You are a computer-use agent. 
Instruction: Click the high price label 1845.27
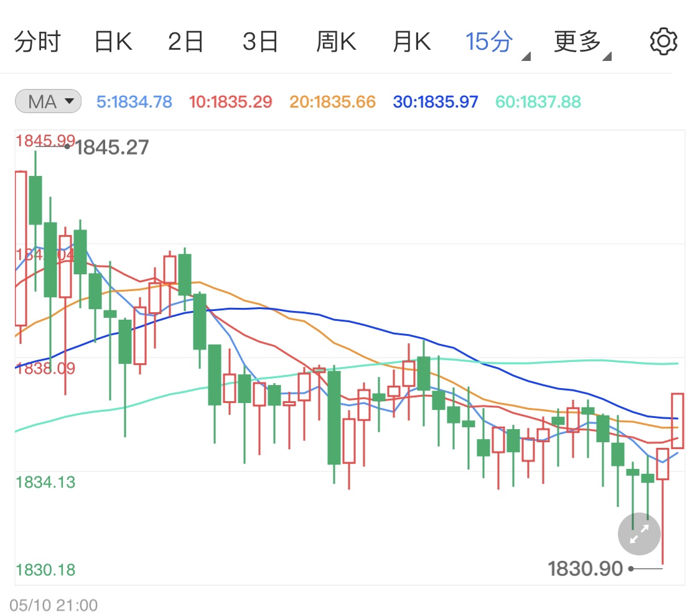tap(111, 147)
